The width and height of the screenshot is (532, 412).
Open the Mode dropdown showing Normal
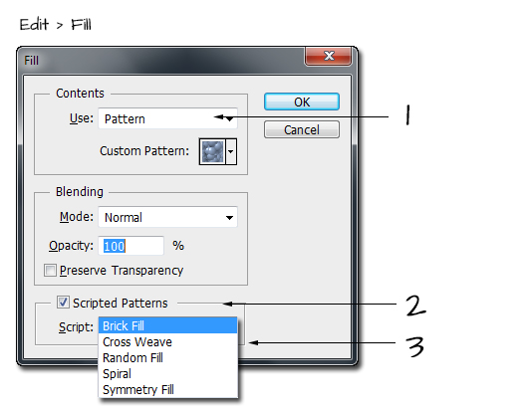point(167,217)
